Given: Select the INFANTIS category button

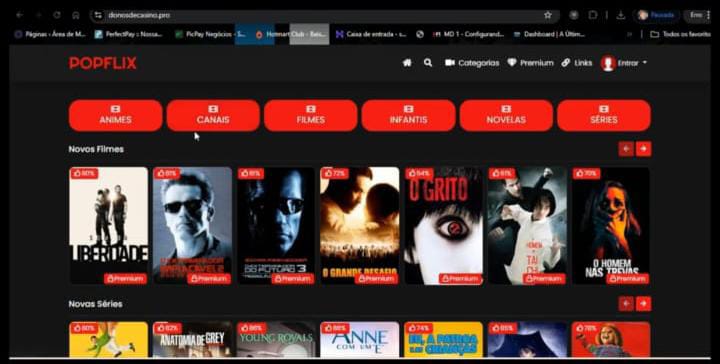Looking at the screenshot, I should click(408, 115).
